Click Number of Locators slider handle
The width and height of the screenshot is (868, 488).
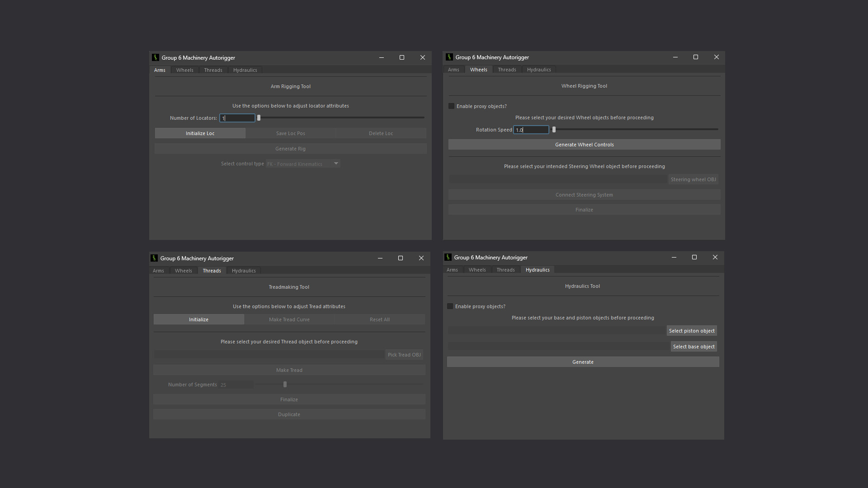pos(259,118)
